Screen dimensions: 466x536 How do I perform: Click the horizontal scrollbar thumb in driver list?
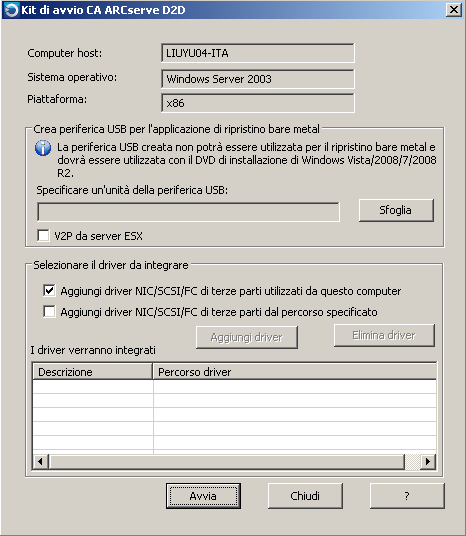point(227,461)
